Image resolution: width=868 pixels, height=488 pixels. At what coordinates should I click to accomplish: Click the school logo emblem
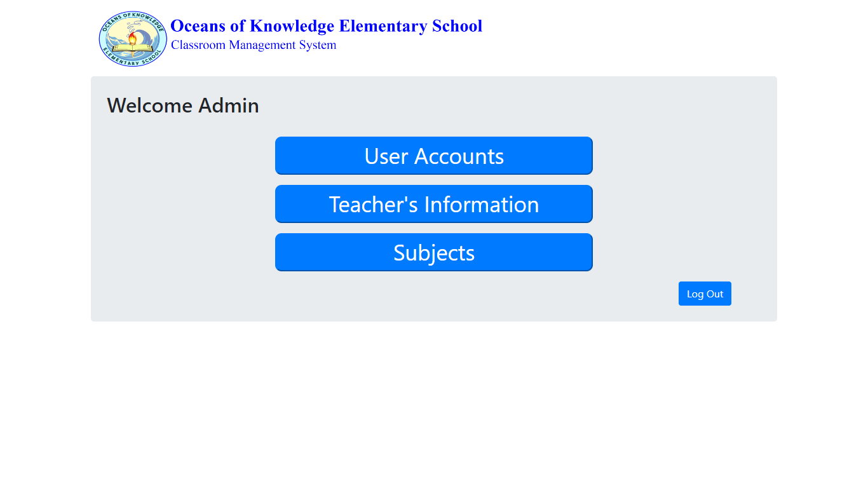(x=133, y=39)
